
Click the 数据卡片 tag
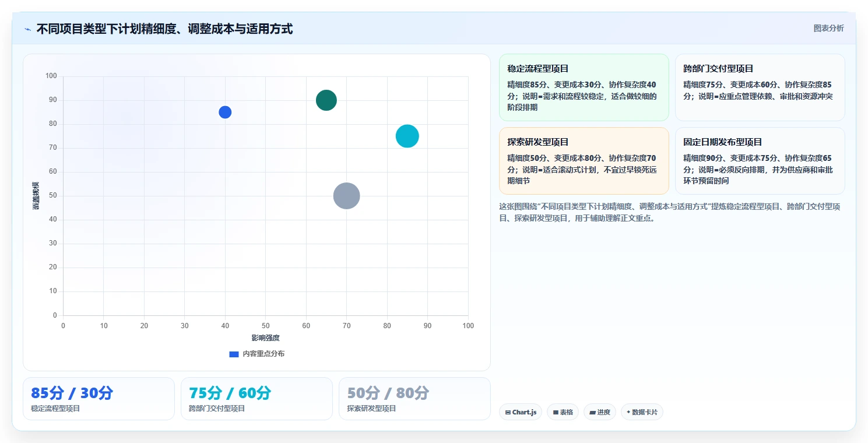[x=642, y=412]
